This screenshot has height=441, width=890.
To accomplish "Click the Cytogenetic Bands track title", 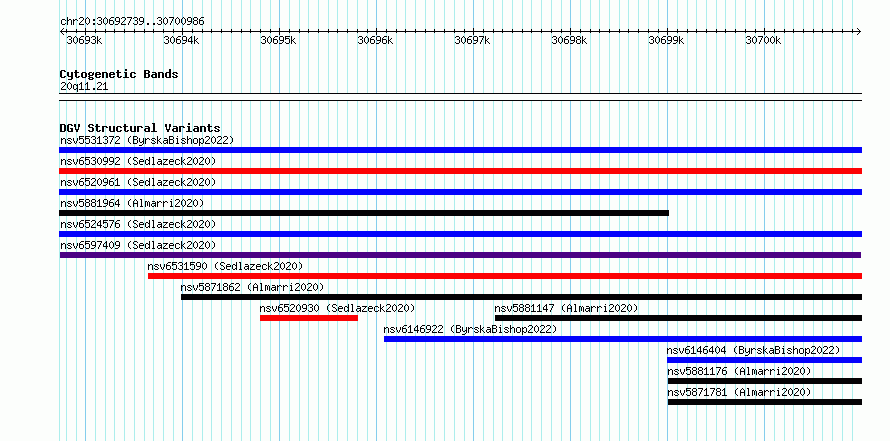I will click(x=119, y=74).
